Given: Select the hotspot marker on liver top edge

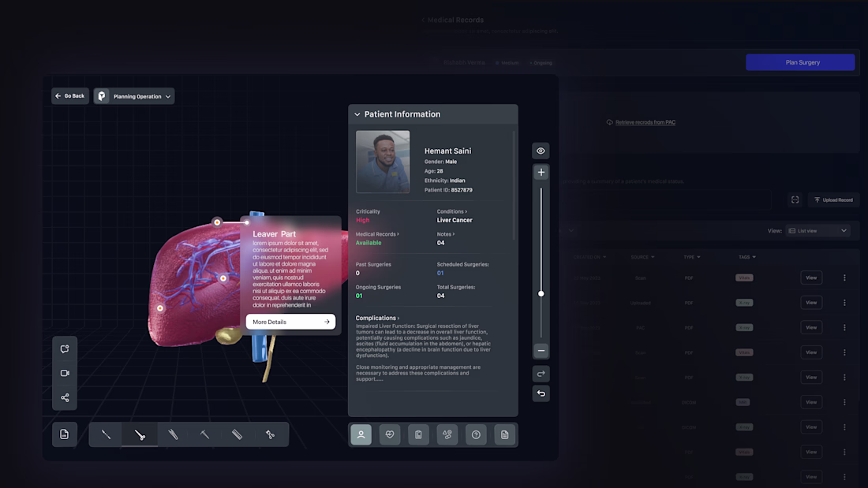Looking at the screenshot, I should (x=217, y=222).
